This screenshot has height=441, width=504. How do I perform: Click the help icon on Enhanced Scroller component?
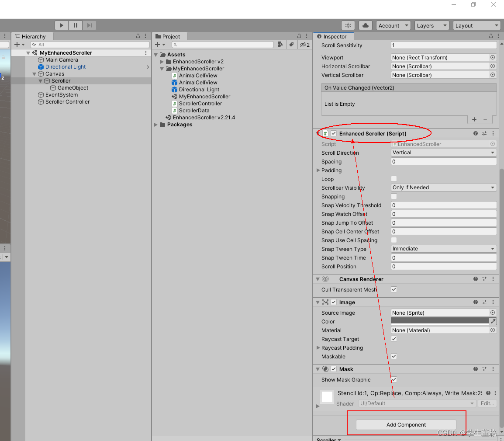[475, 133]
